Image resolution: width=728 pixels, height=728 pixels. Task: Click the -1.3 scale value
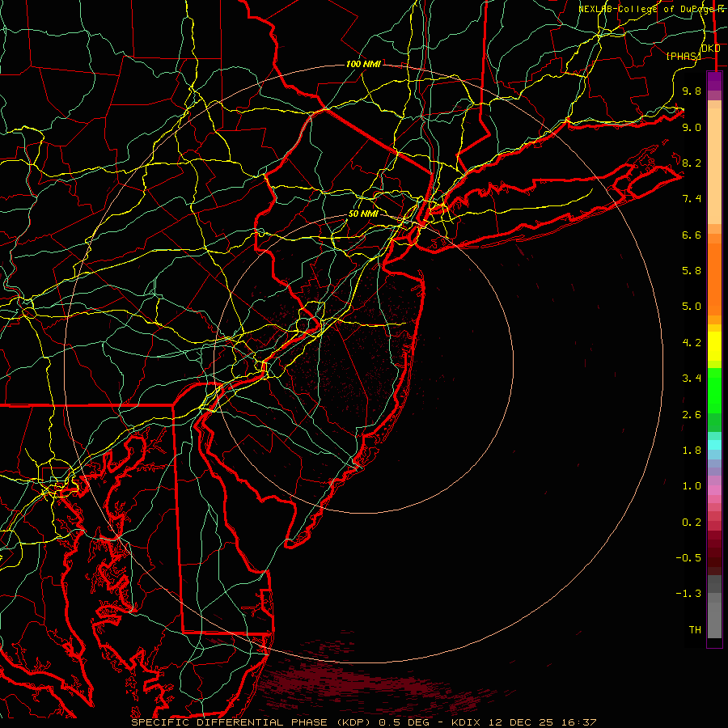point(688,594)
